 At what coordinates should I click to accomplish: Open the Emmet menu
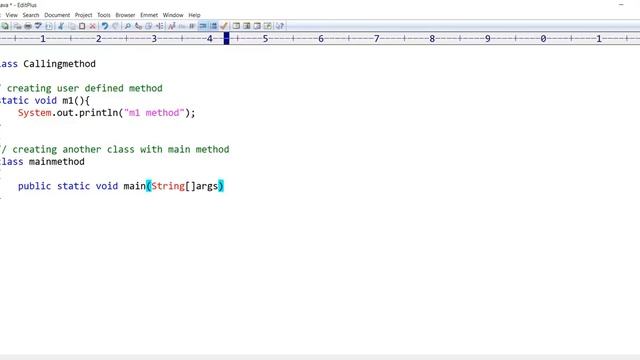149,15
